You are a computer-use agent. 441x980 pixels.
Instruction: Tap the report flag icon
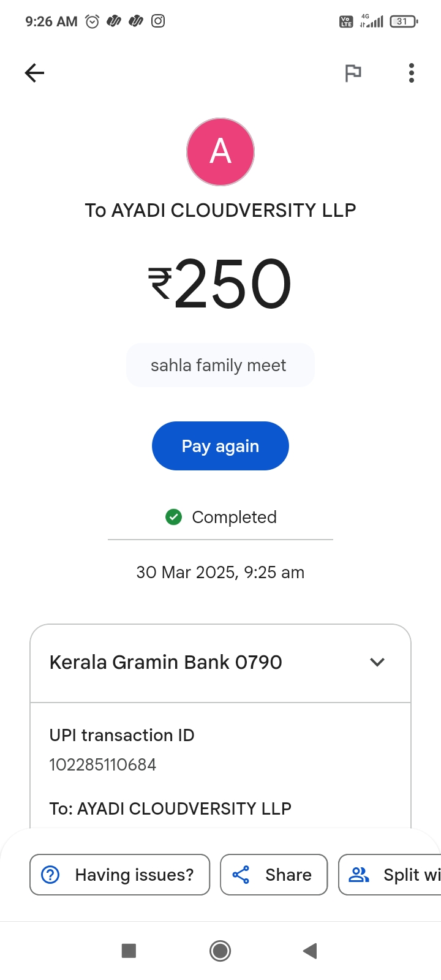(x=353, y=73)
